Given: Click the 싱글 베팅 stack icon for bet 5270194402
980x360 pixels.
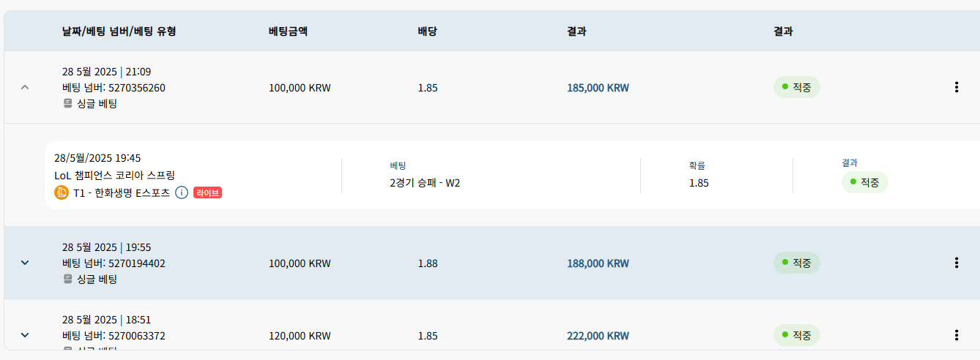Looking at the screenshot, I should click(67, 280).
